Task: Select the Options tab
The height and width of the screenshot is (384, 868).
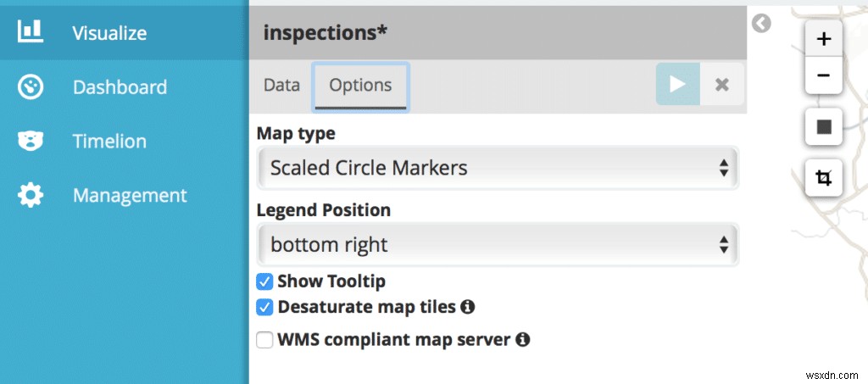Action: pos(360,85)
